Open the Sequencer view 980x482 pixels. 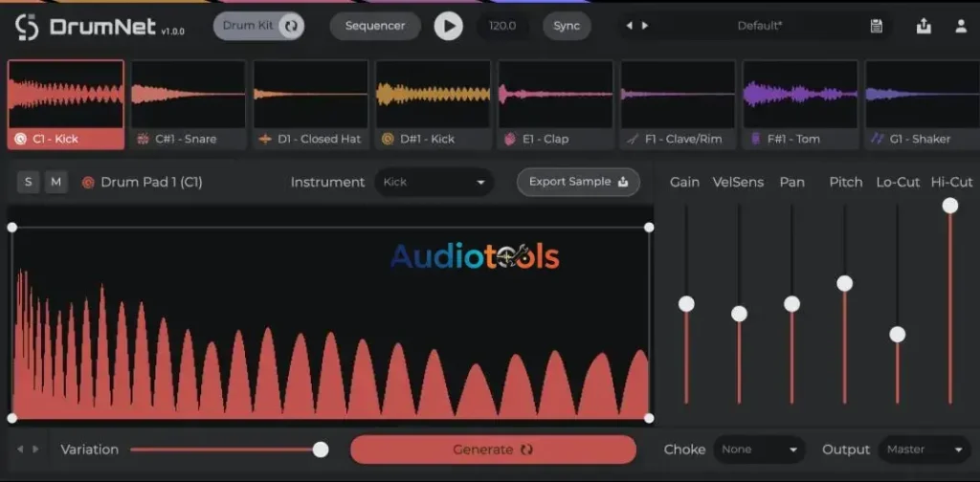[x=375, y=26]
